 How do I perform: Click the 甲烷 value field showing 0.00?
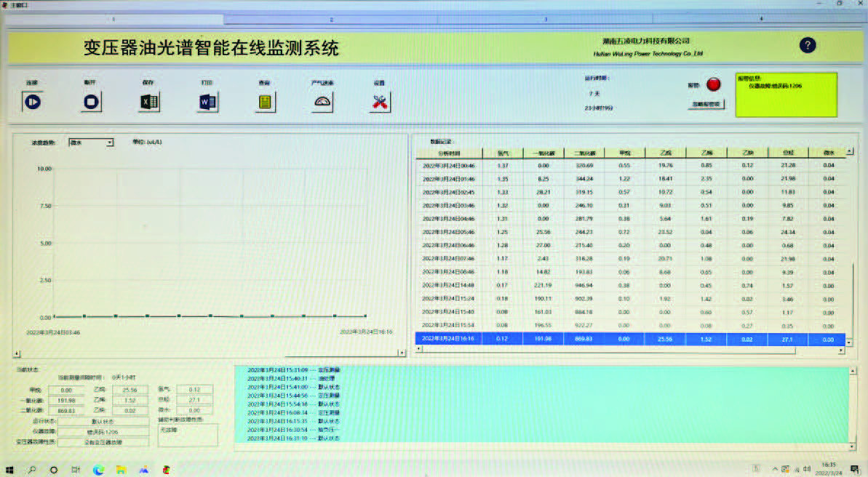pos(66,390)
